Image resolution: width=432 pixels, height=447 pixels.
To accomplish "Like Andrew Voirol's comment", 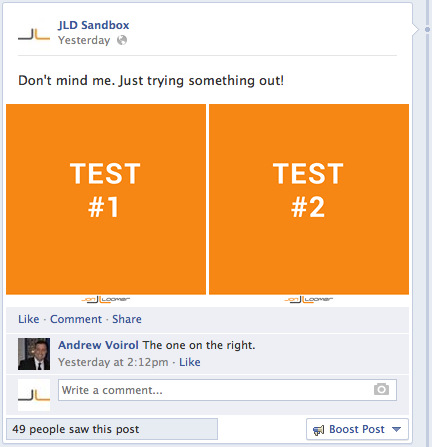I will click(190, 362).
